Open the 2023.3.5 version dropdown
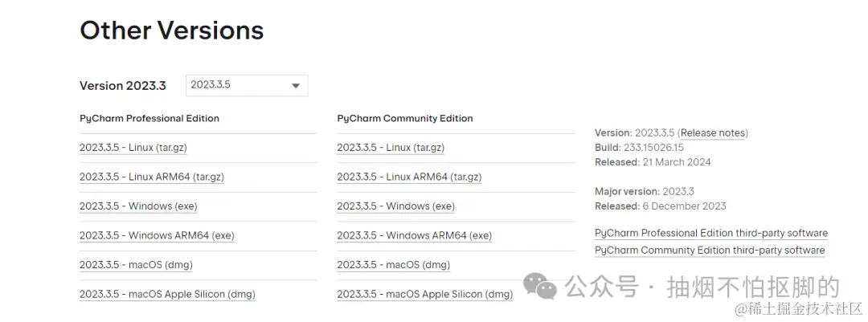The height and width of the screenshot is (322, 868). click(x=247, y=86)
